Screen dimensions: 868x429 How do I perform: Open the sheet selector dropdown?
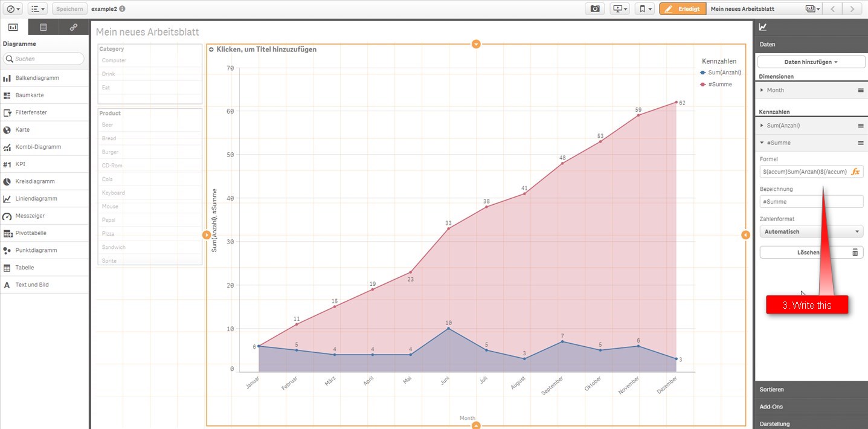click(813, 9)
